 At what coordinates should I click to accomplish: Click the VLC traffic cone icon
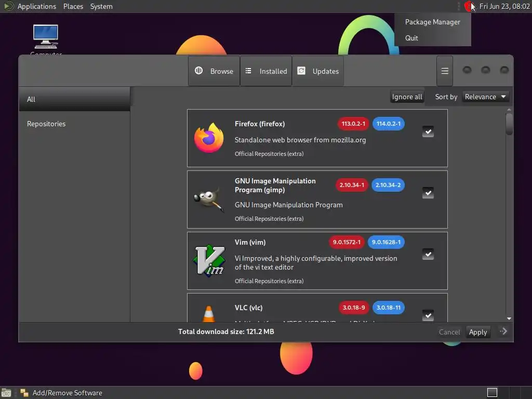click(x=209, y=314)
